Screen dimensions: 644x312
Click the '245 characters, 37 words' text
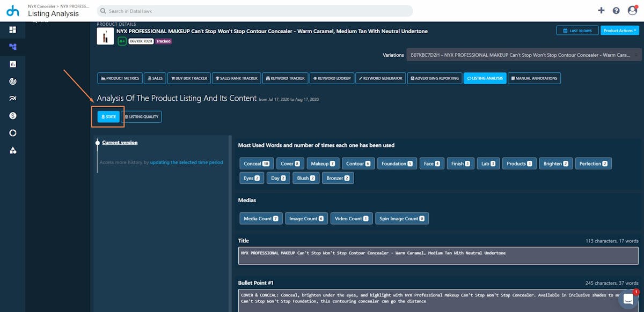(612, 283)
